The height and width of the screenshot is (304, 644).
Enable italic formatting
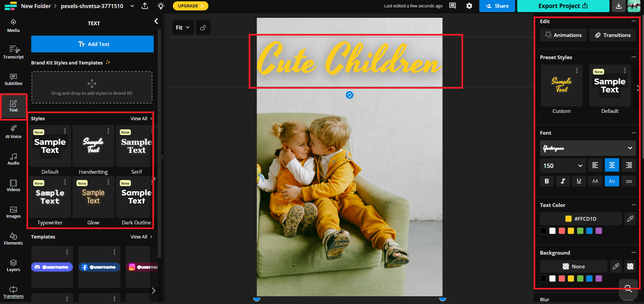point(563,181)
